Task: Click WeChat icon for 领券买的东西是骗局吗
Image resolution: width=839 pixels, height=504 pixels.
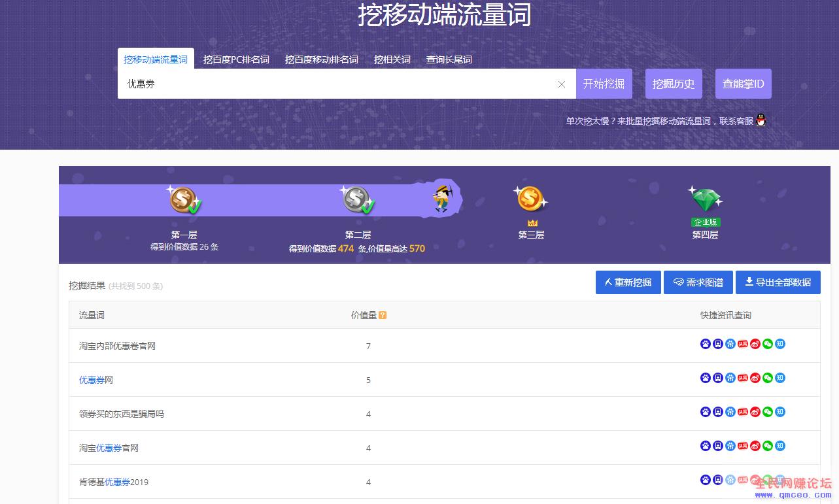Action: tap(767, 412)
